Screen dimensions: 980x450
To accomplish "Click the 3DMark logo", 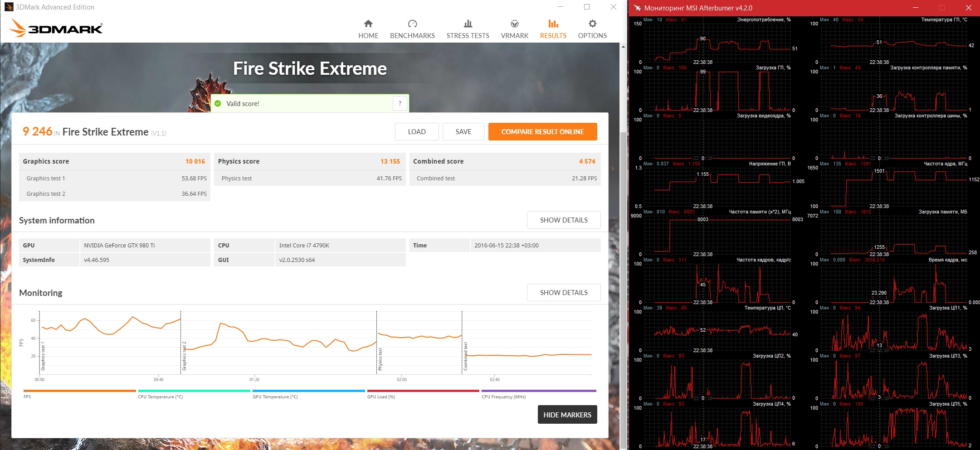I will click(x=56, y=28).
